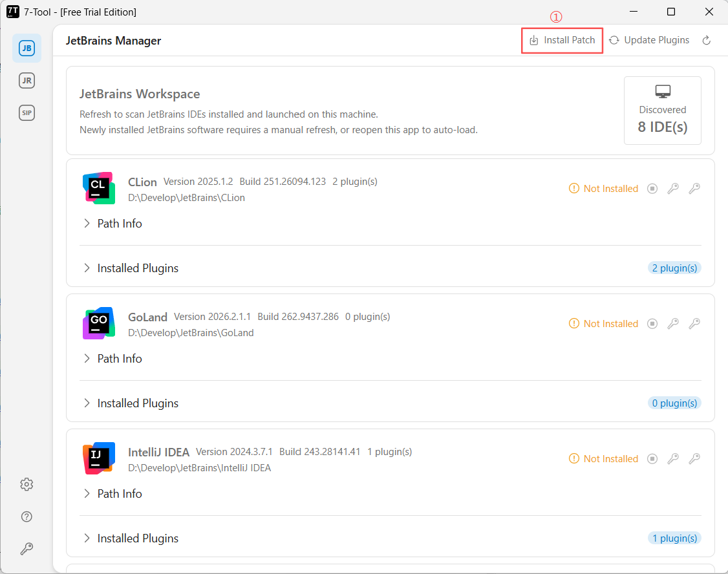Click the 0 plugin(s) badge for GoLand
The width and height of the screenshot is (728, 574).
coord(674,403)
